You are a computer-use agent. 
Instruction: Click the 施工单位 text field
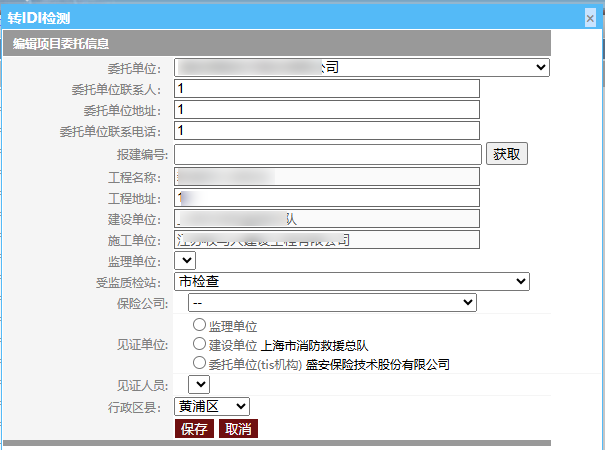(x=327, y=240)
